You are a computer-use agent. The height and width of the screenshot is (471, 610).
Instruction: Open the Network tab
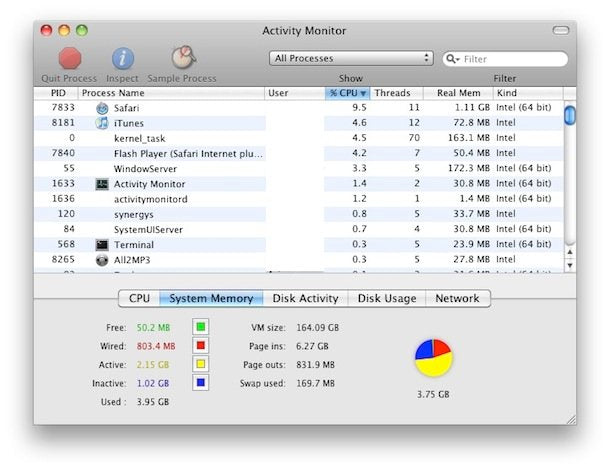tap(457, 298)
